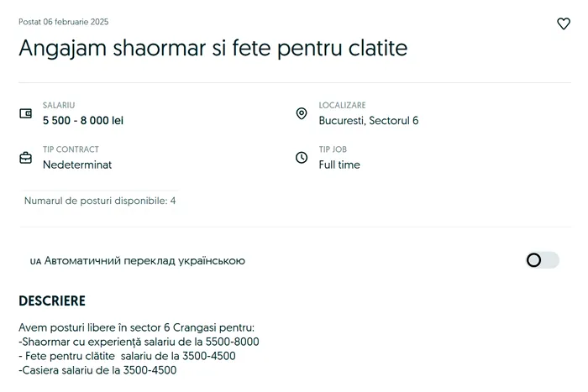Save job ad with heart icon

click(x=564, y=24)
